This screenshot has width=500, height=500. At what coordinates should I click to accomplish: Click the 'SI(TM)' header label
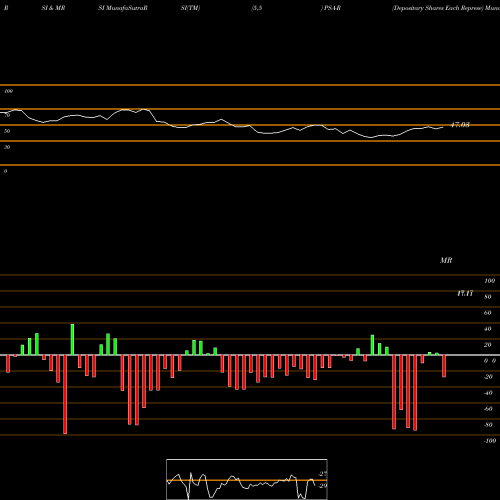click(190, 8)
